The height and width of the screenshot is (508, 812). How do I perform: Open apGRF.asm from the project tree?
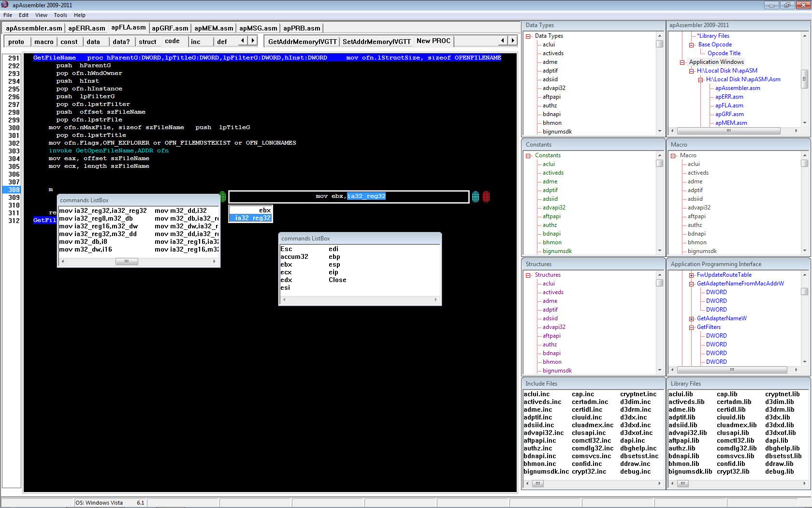pyautogui.click(x=729, y=114)
